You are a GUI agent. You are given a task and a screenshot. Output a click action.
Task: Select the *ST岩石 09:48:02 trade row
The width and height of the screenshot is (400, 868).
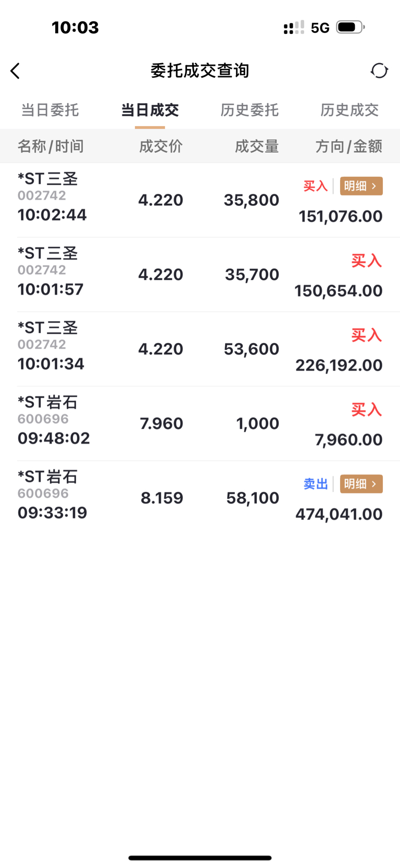(200, 424)
